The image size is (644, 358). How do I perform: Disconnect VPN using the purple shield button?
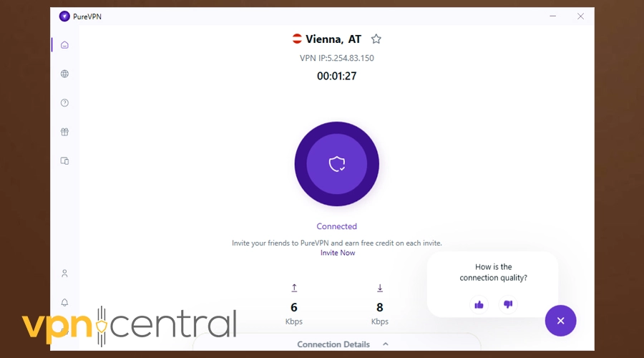(337, 164)
